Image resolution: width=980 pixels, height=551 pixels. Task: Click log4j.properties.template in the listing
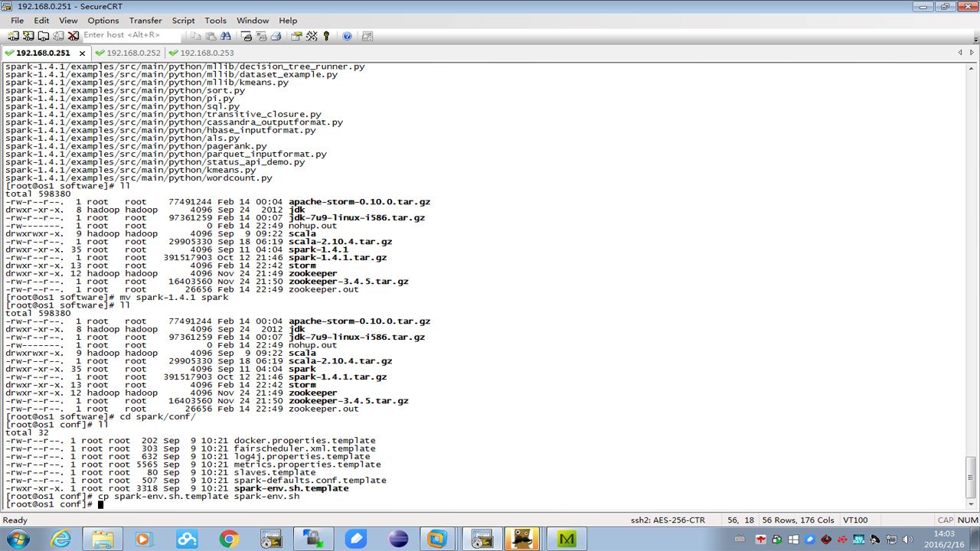pos(302,457)
